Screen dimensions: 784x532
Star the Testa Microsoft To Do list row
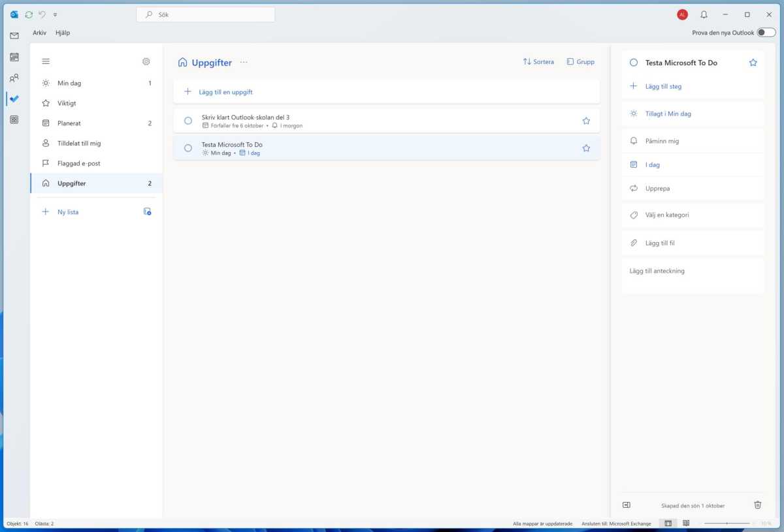[586, 148]
